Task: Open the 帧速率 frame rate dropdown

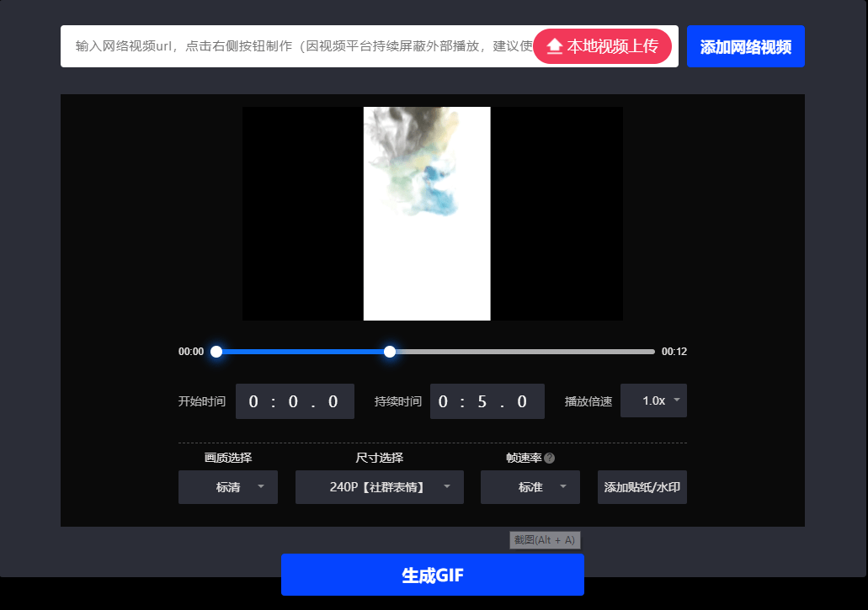Action: pyautogui.click(x=530, y=487)
